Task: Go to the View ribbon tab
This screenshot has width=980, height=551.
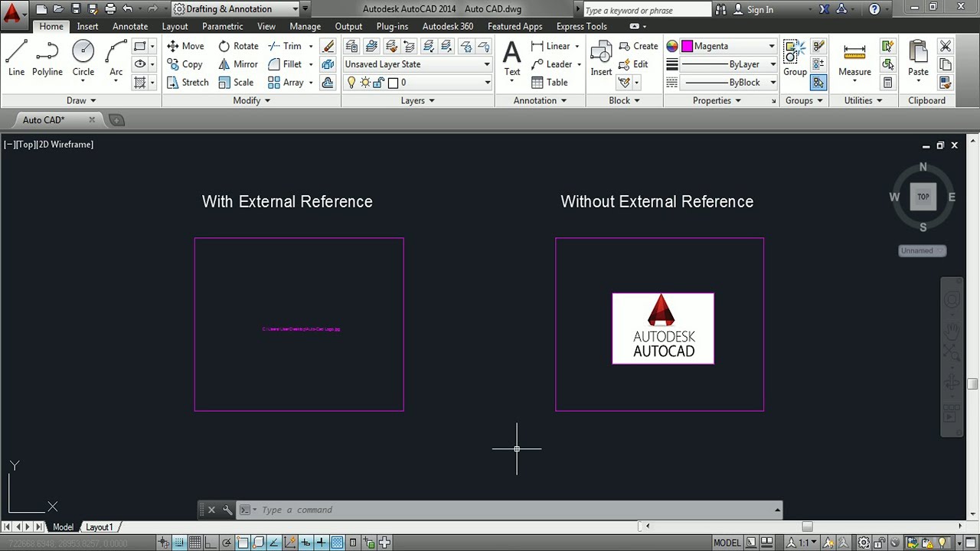Action: [x=266, y=26]
